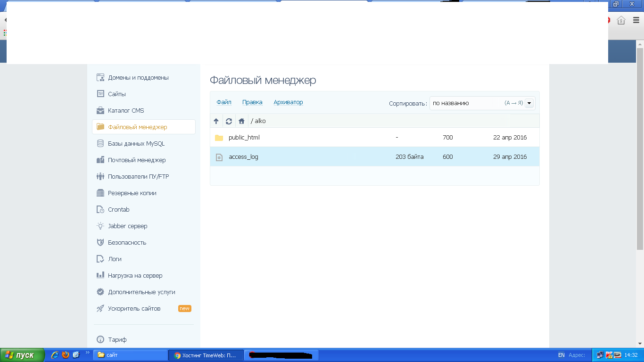Click the refresh icon in file manager
This screenshot has height=362, width=644.
(x=229, y=121)
